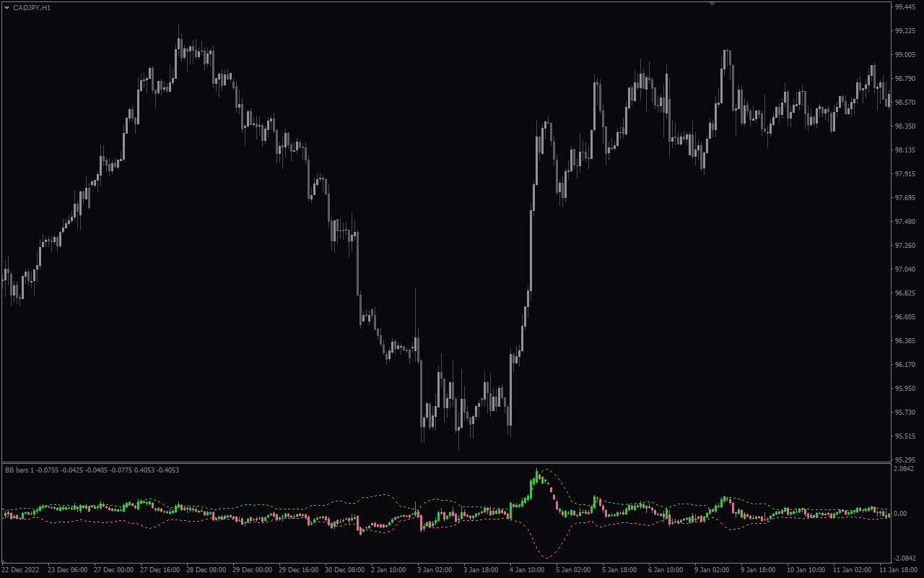The width and height of the screenshot is (924, 578).
Task: Click the 22 Dec 2022 date label
Action: click(19, 570)
